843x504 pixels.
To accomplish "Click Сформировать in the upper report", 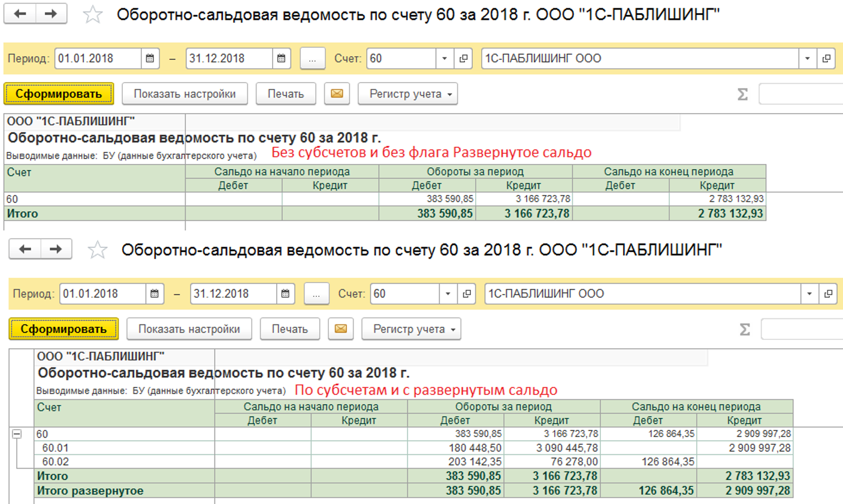I will [59, 94].
